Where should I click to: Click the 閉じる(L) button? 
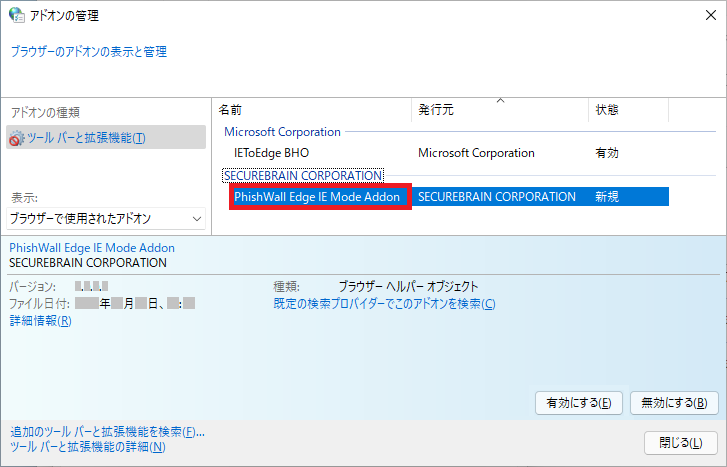point(681,443)
